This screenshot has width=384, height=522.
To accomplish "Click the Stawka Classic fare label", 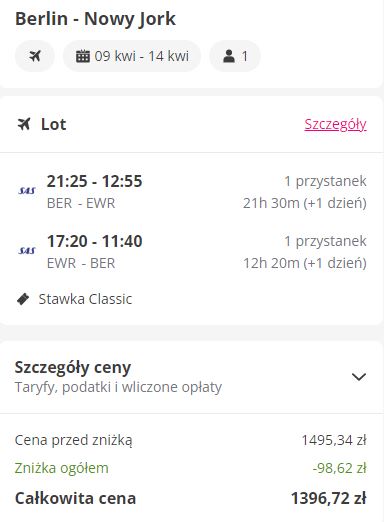I will pos(85,299).
